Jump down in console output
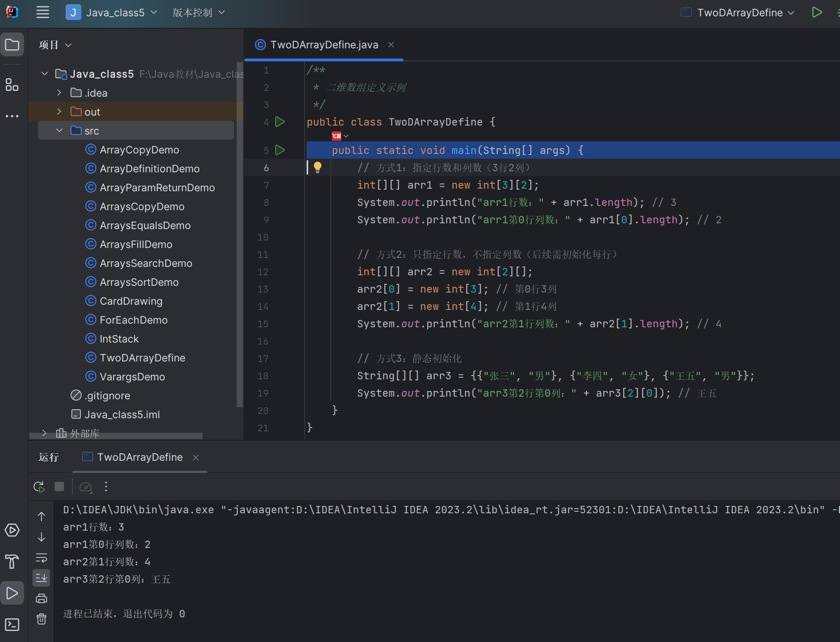Screen dimensions: 840x642 [x=41, y=537]
